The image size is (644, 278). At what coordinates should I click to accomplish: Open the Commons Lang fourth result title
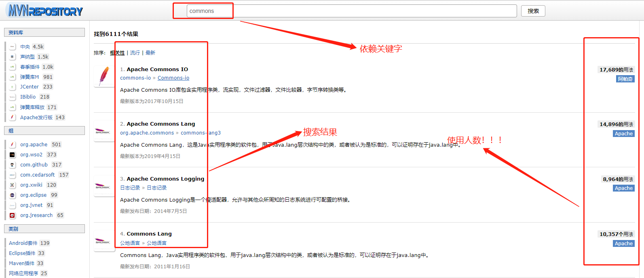(149, 234)
